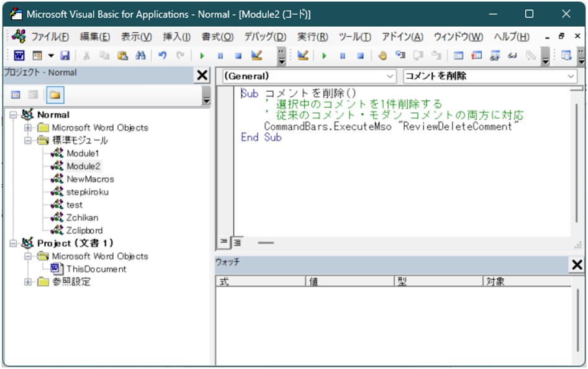
Task: Expand the 参照設定 folder
Action: tap(28, 282)
